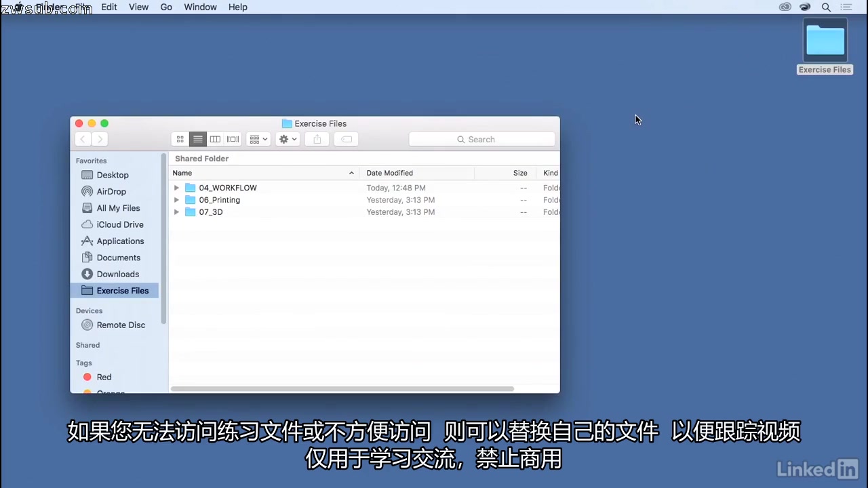868x488 pixels.
Task: Open the Spotlight search magnifier in menu bar
Action: [826, 7]
